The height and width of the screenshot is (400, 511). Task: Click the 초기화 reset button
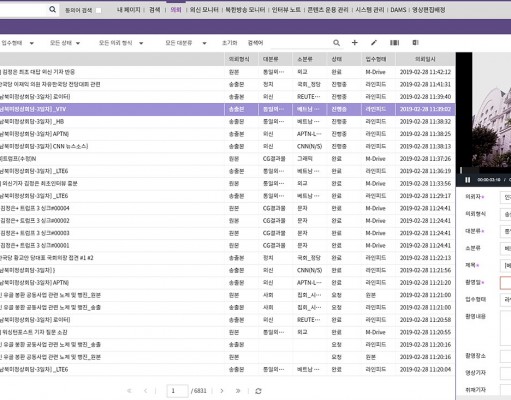[x=229, y=43]
